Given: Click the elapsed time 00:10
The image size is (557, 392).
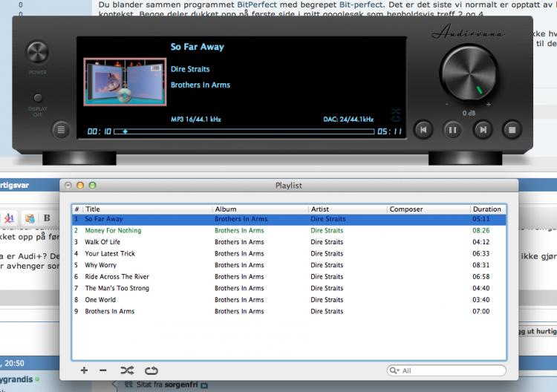Looking at the screenshot, I should [x=99, y=131].
